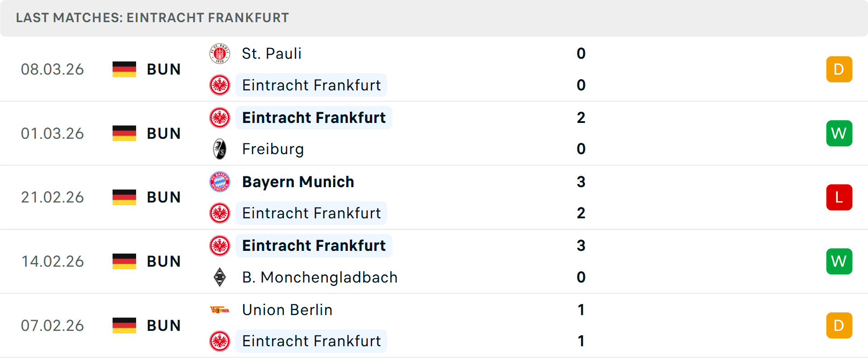Image resolution: width=868 pixels, height=358 pixels.
Task: Click the LAST MATCHES: EINTRACHT FRANKFURT header
Action: (x=152, y=18)
